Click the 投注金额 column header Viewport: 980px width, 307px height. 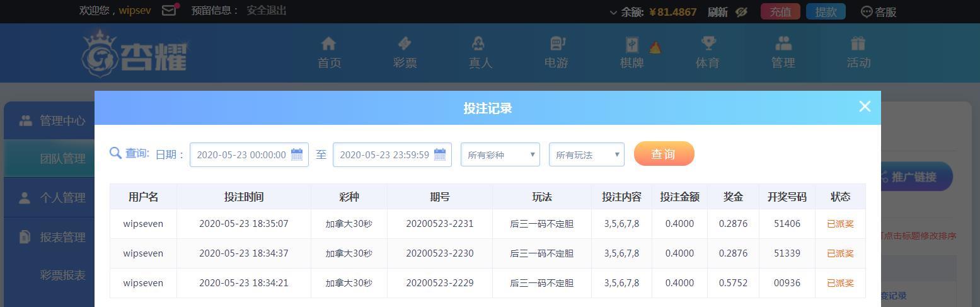point(680,197)
